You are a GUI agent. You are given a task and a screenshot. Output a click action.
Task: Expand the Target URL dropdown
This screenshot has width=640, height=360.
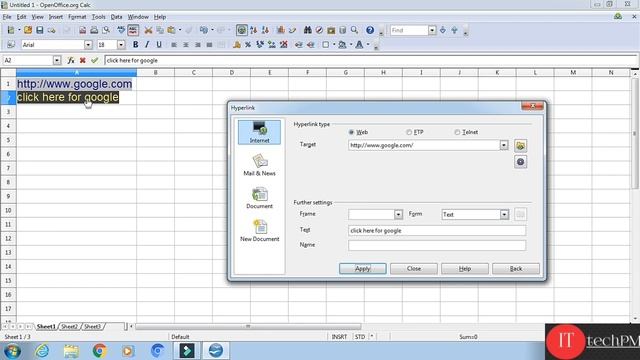[504, 145]
